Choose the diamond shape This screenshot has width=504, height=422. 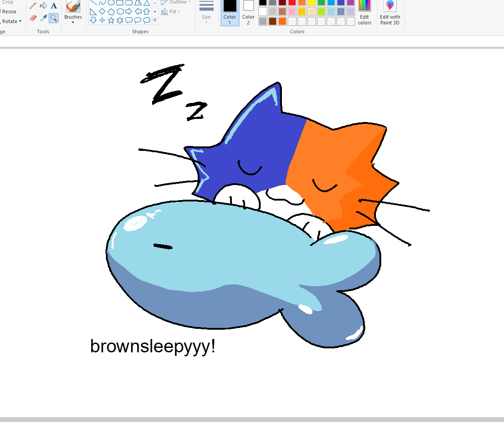[x=102, y=12]
